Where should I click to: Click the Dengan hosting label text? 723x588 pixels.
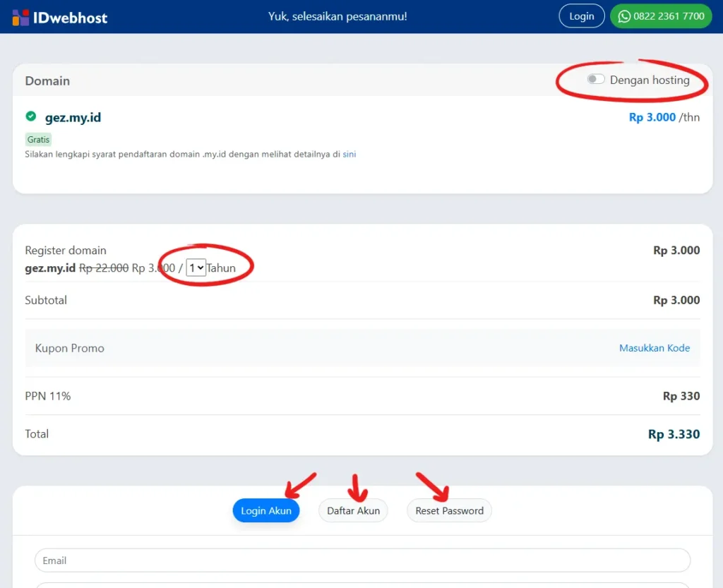point(650,80)
